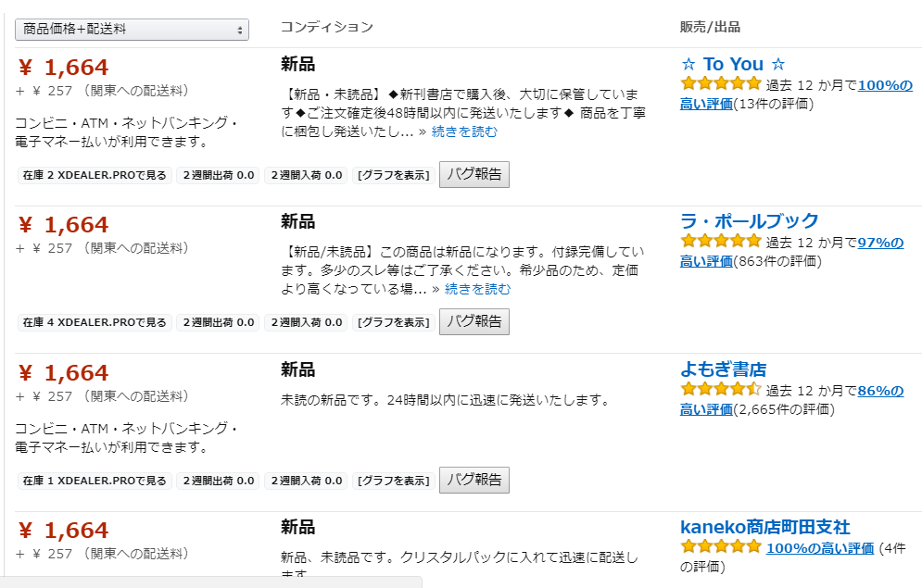Click star rating icons for ☆ To You ☆

tap(720, 84)
